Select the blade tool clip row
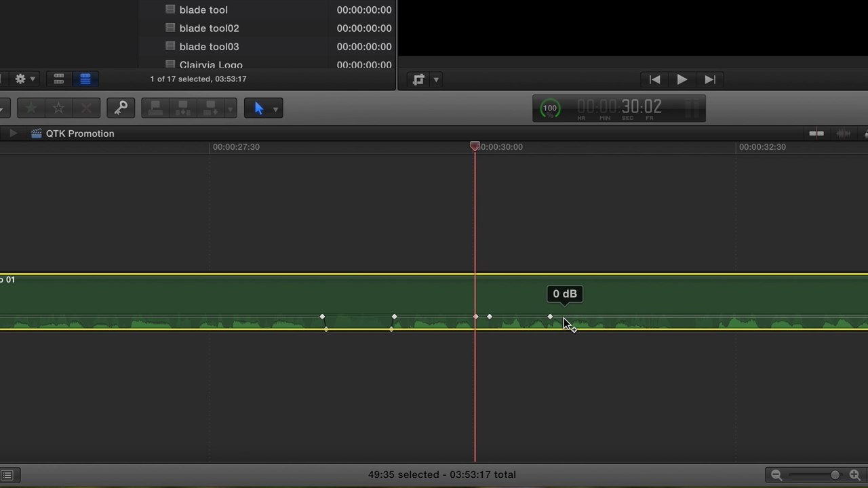 pos(268,9)
